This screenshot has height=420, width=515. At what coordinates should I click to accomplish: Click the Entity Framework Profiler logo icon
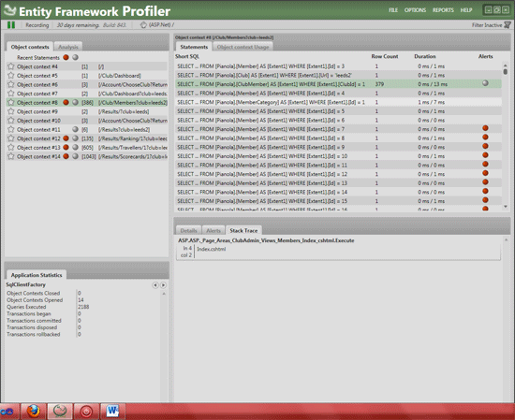pos(9,10)
